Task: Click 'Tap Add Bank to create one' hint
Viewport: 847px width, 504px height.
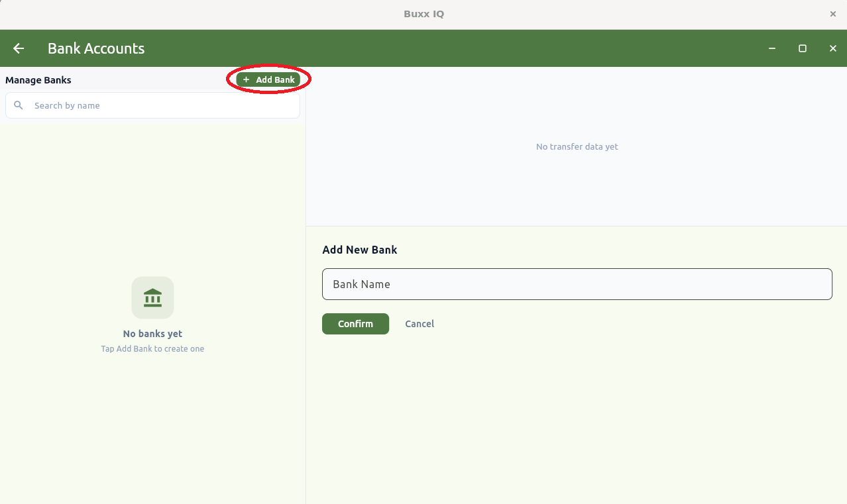Action: click(x=152, y=348)
